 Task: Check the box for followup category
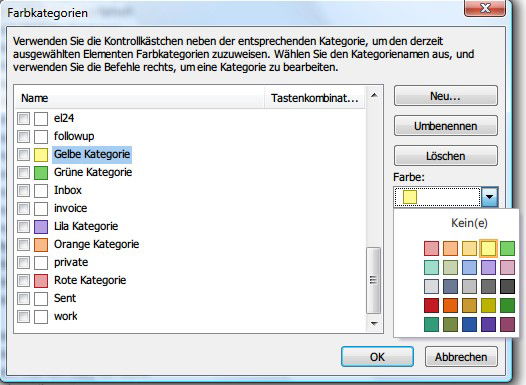[x=23, y=136]
